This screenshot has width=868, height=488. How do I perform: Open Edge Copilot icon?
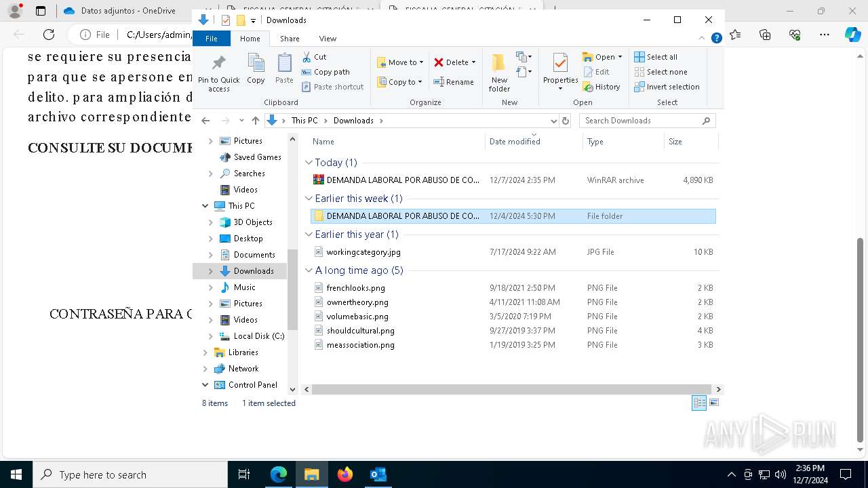tap(852, 35)
